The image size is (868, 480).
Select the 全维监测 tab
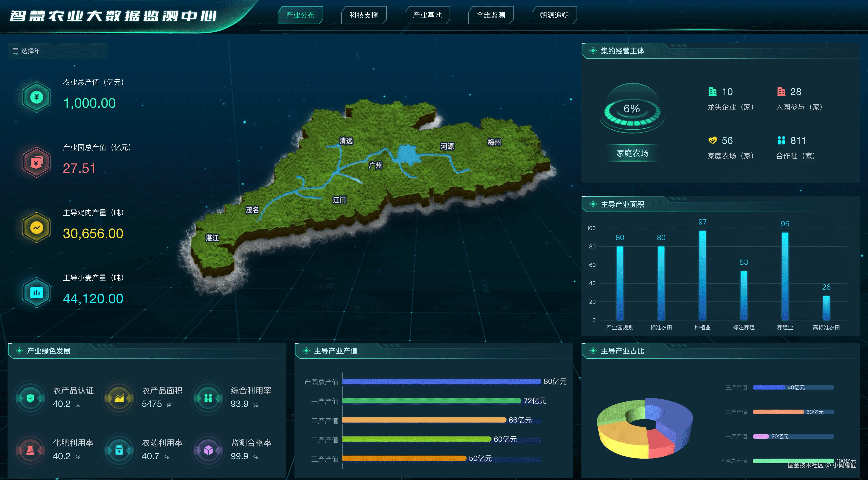491,15
